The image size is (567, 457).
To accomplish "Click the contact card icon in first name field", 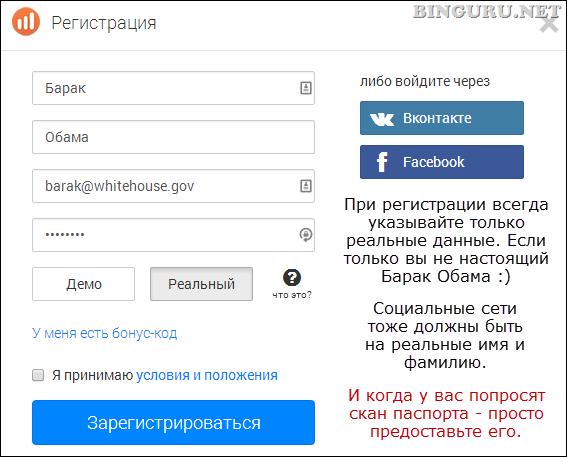I will 306,88.
